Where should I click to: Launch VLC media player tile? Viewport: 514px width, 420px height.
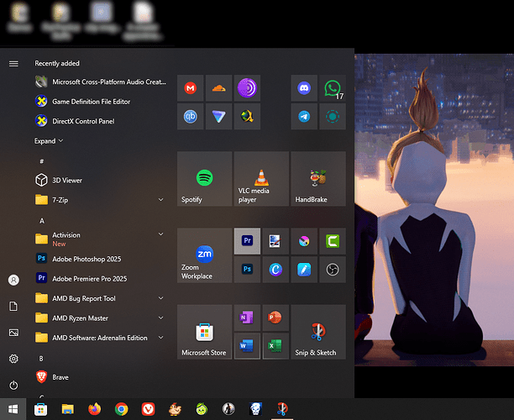(261, 179)
